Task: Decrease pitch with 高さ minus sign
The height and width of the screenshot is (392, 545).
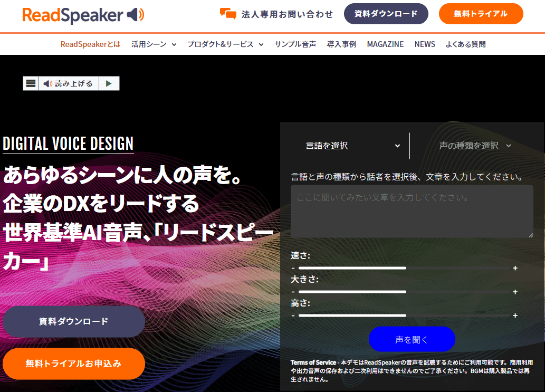Action: (293, 315)
